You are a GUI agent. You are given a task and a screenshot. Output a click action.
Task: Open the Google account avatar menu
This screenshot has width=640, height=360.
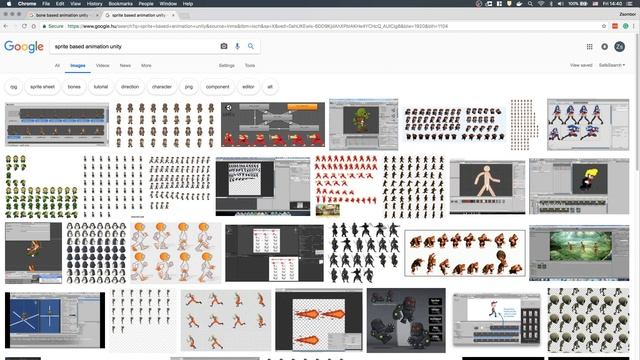tap(620, 47)
